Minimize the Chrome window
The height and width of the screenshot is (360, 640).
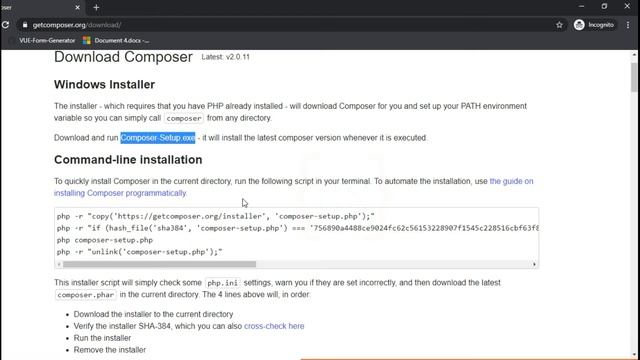[582, 7]
